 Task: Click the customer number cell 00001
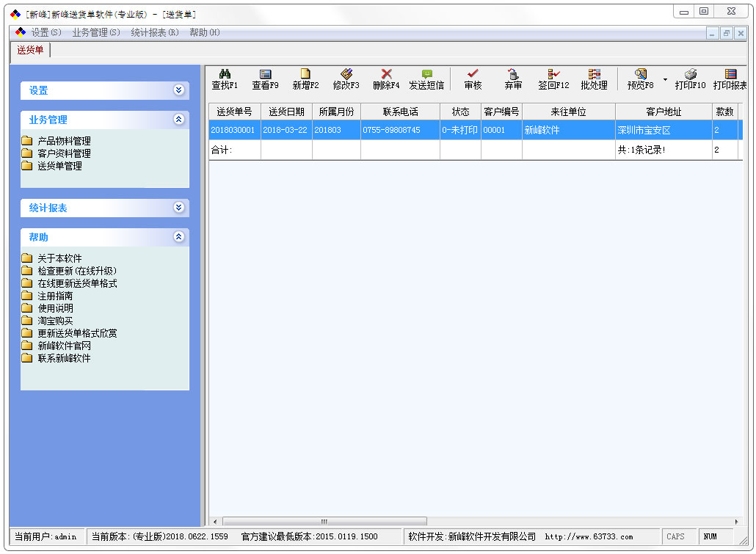(501, 130)
